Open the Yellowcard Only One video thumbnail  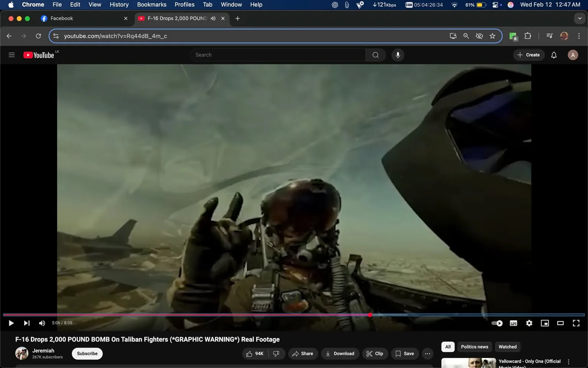click(x=468, y=362)
